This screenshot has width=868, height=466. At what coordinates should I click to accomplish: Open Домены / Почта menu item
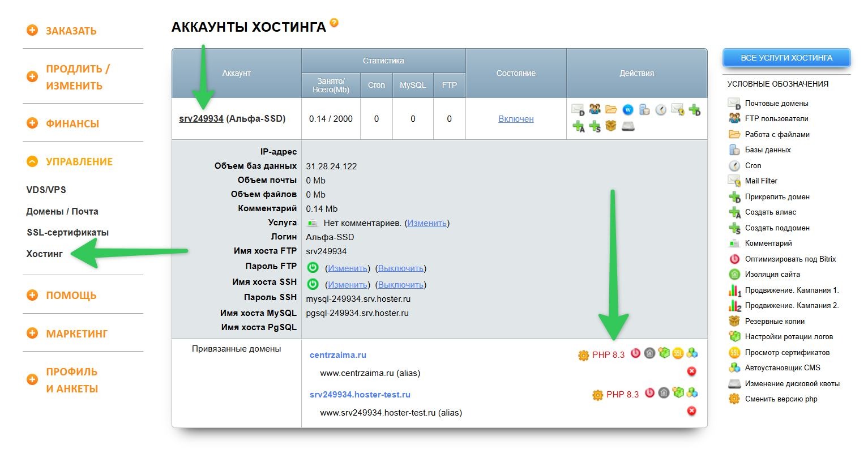(x=62, y=211)
